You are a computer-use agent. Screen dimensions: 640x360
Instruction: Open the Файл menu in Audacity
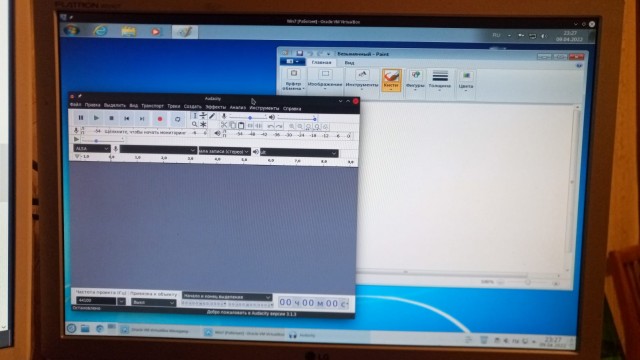tap(76, 104)
